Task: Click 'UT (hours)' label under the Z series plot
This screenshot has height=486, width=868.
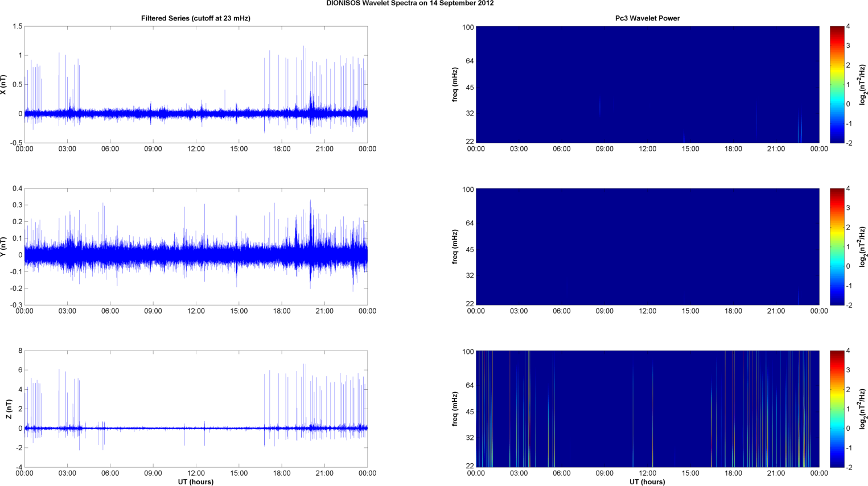Action: point(196,481)
